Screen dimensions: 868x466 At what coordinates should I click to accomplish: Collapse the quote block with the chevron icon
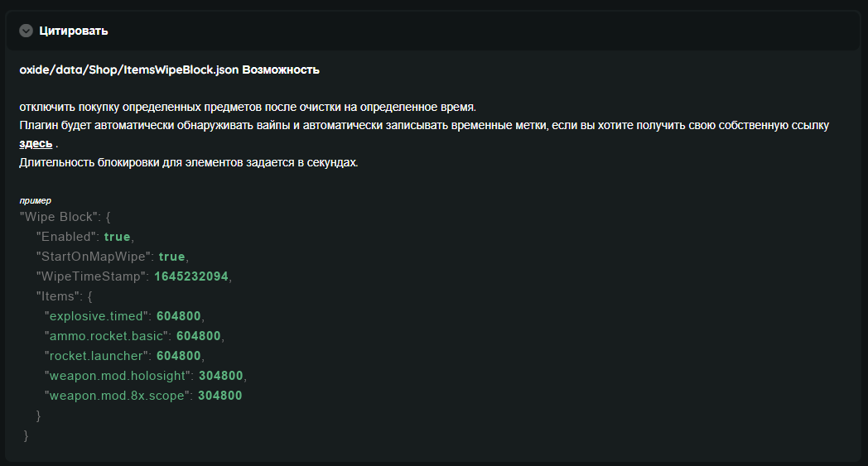coord(27,31)
